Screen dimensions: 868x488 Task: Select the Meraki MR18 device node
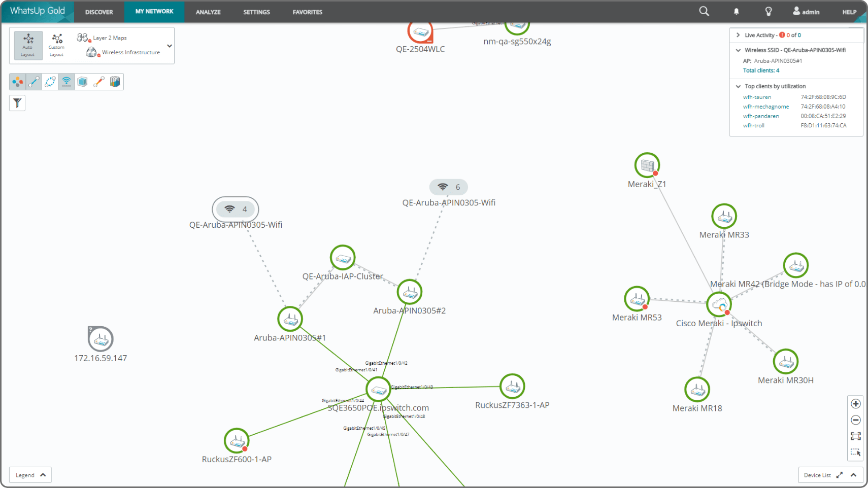[697, 389]
